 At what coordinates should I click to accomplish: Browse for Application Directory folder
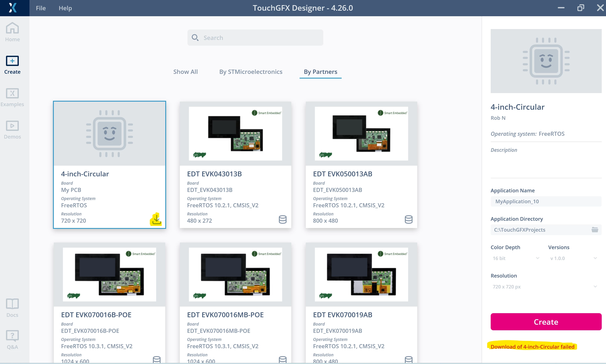click(595, 230)
